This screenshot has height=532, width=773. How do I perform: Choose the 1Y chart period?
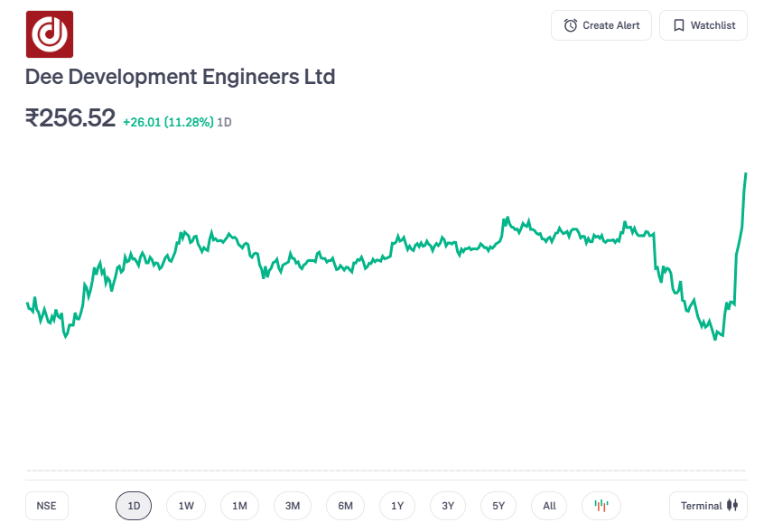click(397, 506)
